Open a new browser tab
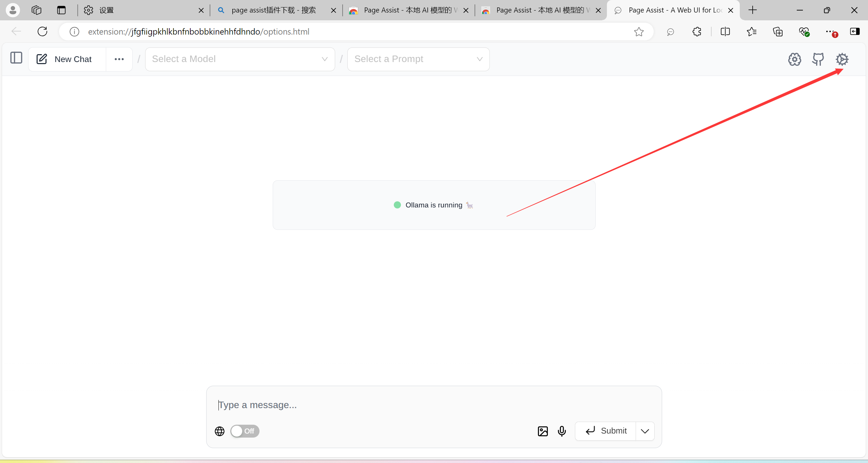This screenshot has height=463, width=868. (752, 10)
